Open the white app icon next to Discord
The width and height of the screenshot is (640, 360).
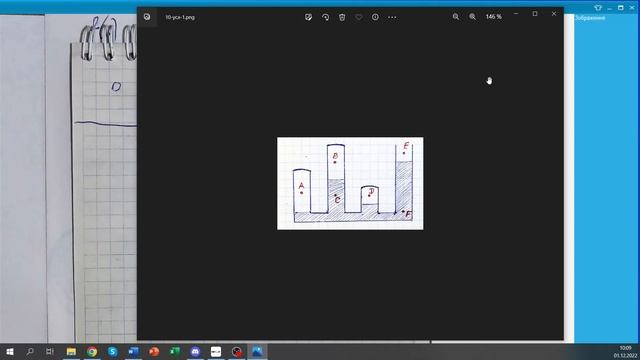pos(216,351)
